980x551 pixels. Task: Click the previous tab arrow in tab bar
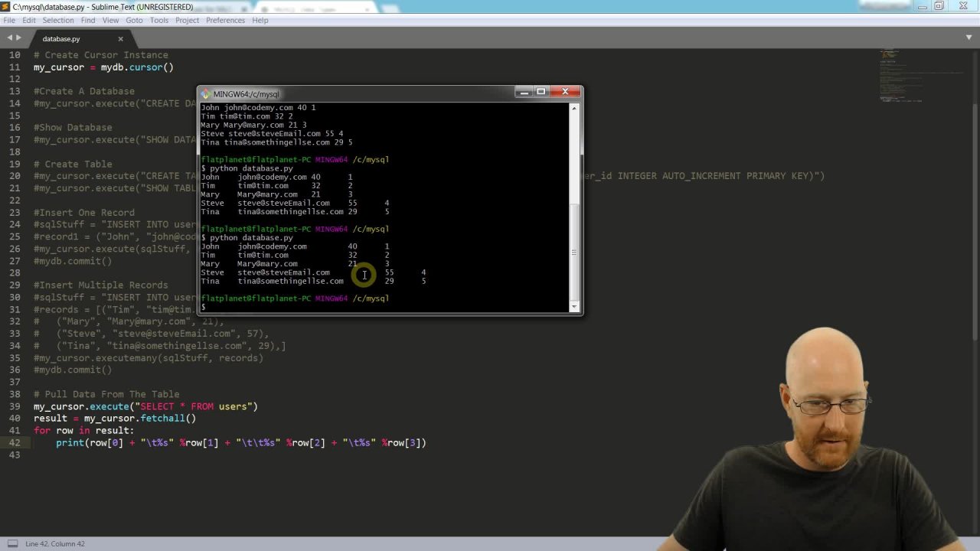(x=11, y=38)
